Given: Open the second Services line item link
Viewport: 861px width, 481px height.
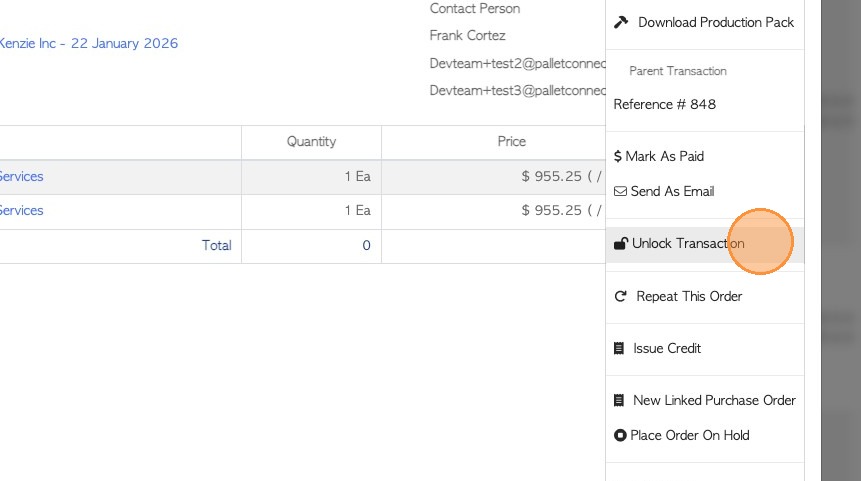Looking at the screenshot, I should (21, 210).
